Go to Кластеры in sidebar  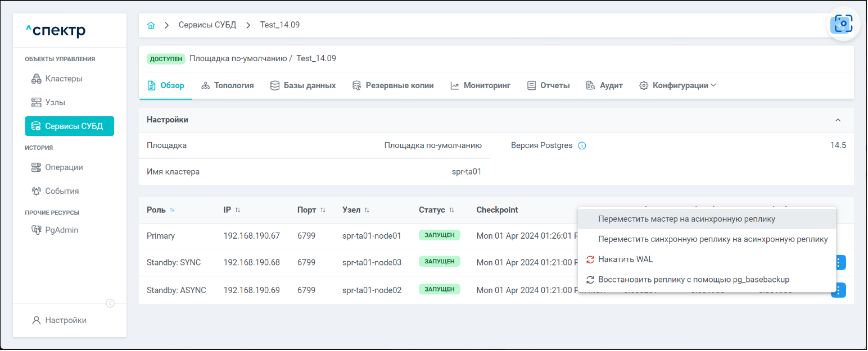[64, 79]
